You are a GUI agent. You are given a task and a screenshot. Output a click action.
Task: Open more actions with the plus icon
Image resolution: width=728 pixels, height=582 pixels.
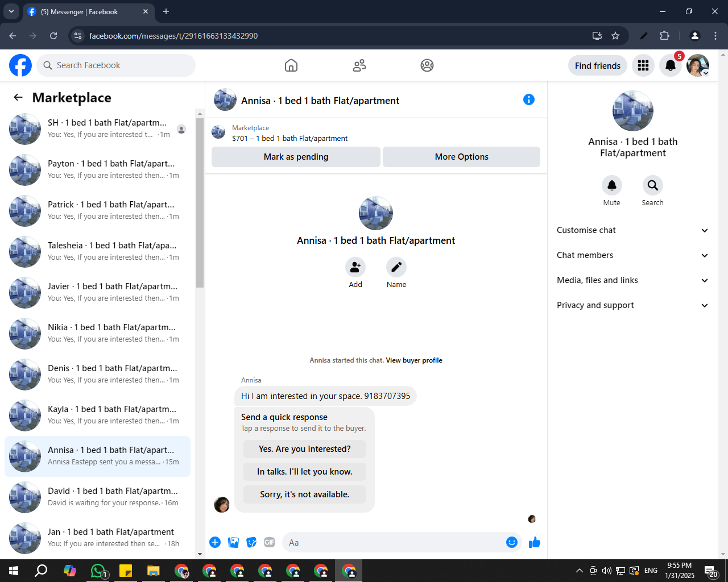coord(215,542)
